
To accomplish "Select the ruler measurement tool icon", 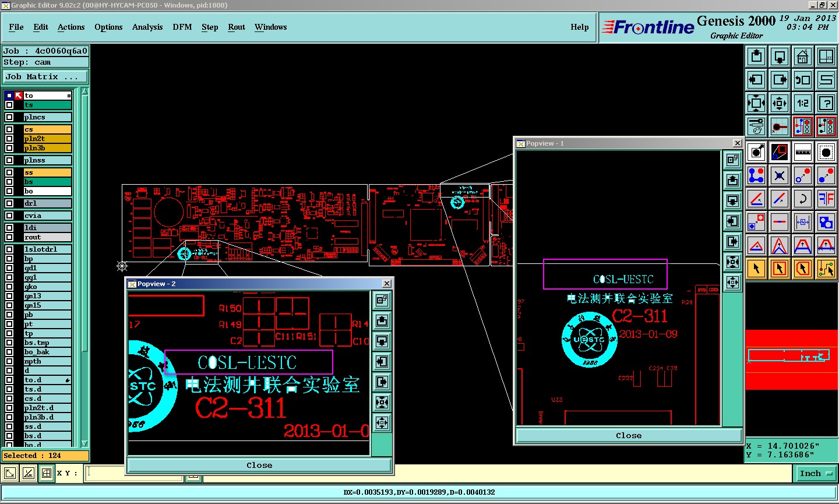I will (x=803, y=153).
